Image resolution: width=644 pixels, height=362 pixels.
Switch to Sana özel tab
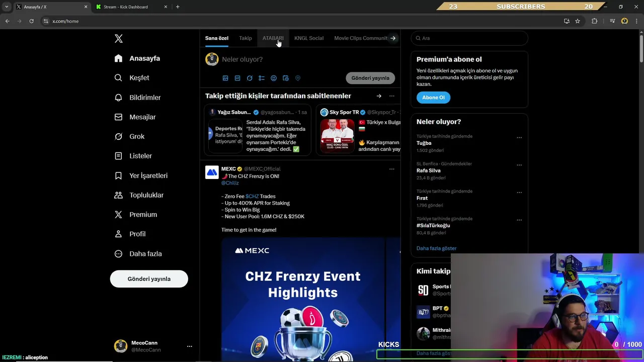[217, 38]
